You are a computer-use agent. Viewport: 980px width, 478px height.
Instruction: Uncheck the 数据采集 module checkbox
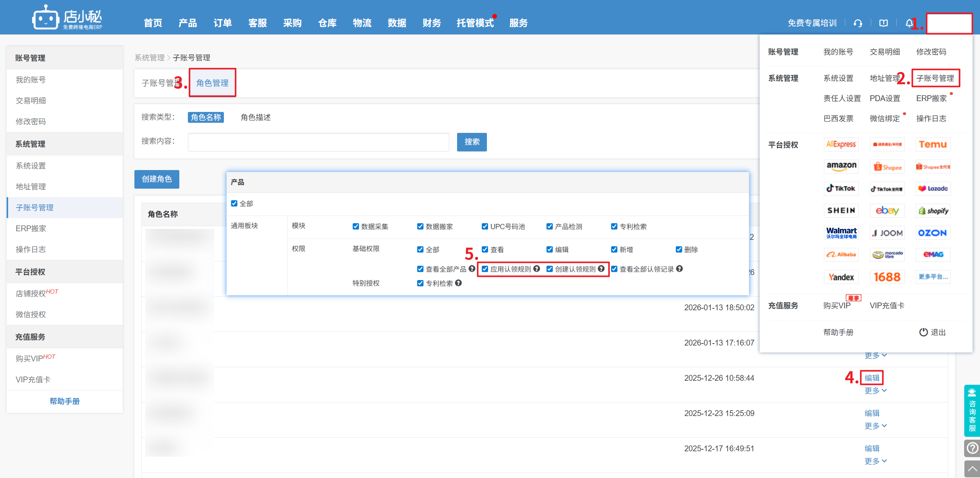coord(356,226)
